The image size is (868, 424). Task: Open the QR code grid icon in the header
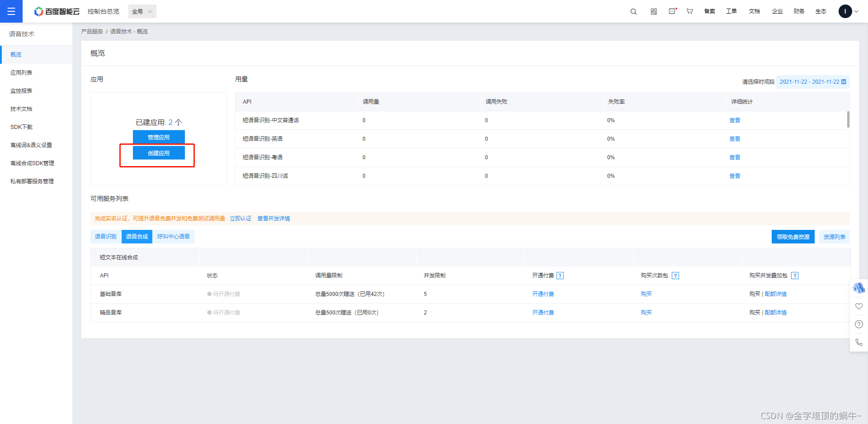654,11
